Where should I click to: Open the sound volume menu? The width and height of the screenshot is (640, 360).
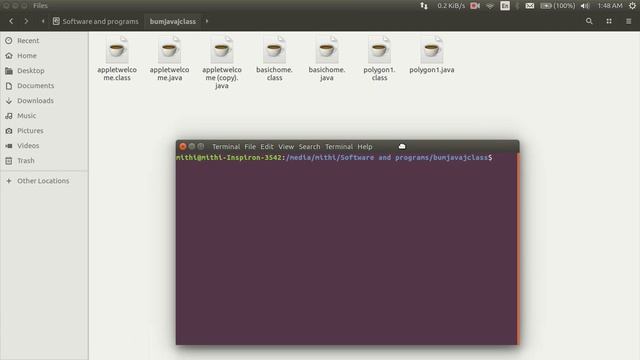(x=585, y=6)
